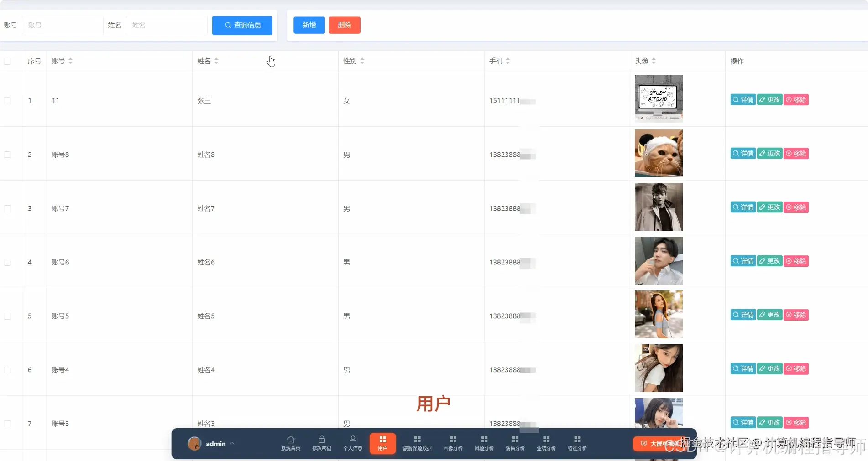This screenshot has height=461, width=868.
Task: Click the admin avatar picture
Action: [x=194, y=444]
